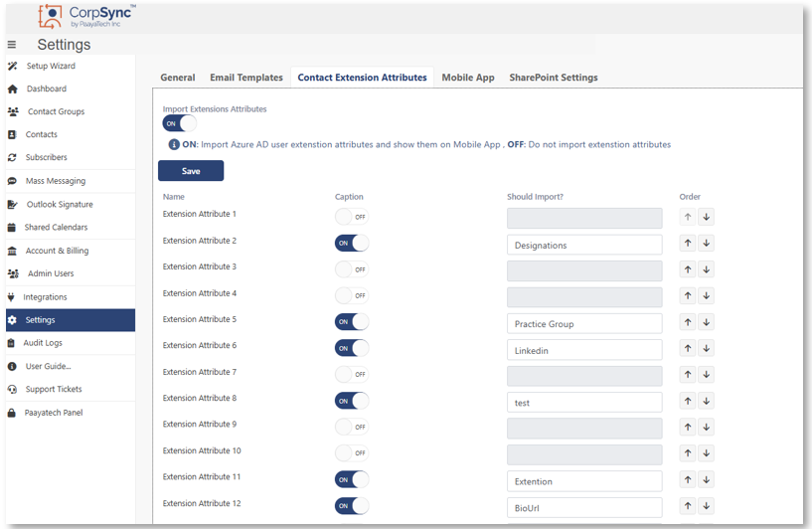The image size is (812, 529).
Task: Open Support Tickets headset icon
Action: 12,389
